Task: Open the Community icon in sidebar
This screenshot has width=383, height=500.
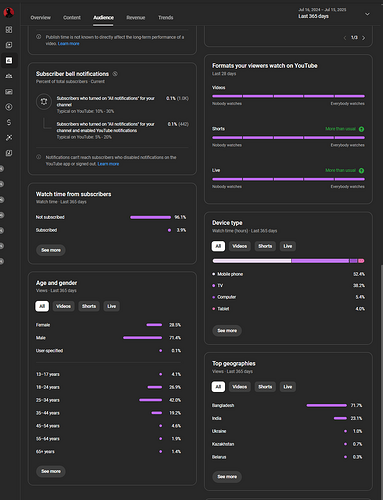Action: click(9, 76)
